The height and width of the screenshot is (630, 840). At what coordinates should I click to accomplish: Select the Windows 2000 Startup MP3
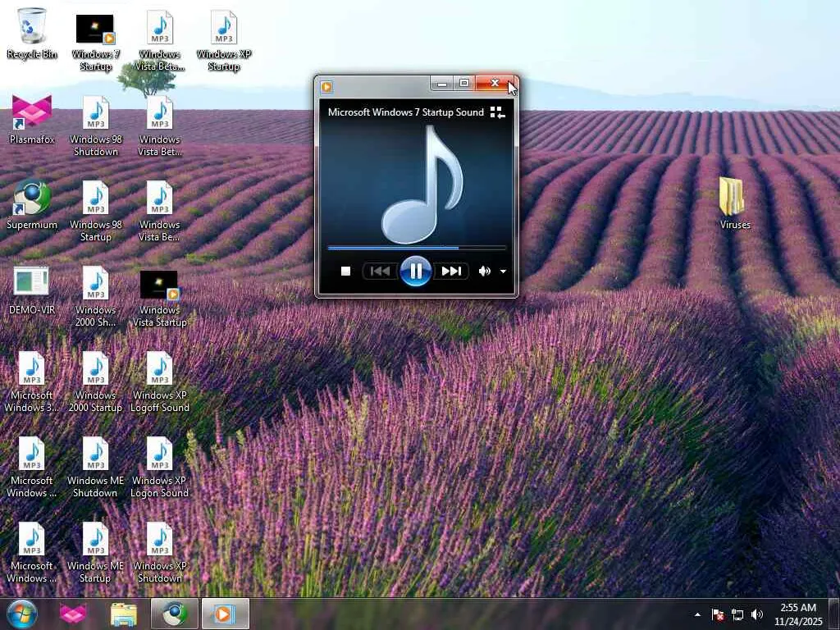point(95,382)
